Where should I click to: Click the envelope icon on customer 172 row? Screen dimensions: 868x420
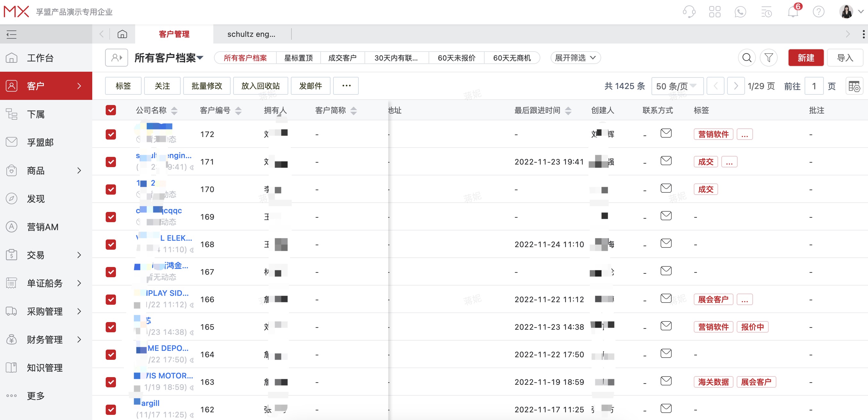pyautogui.click(x=666, y=133)
